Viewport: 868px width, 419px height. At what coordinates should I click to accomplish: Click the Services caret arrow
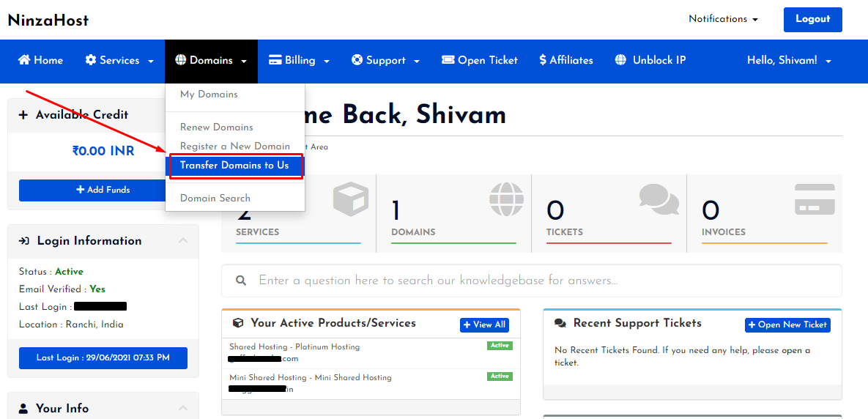tap(151, 62)
